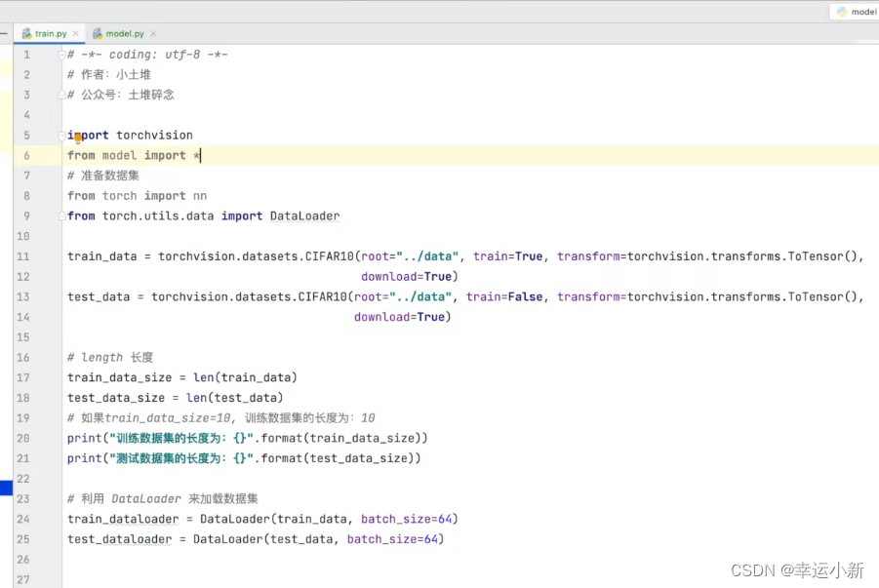879x588 pixels.
Task: Click the Python icon in run configuration selector
Action: (x=841, y=12)
